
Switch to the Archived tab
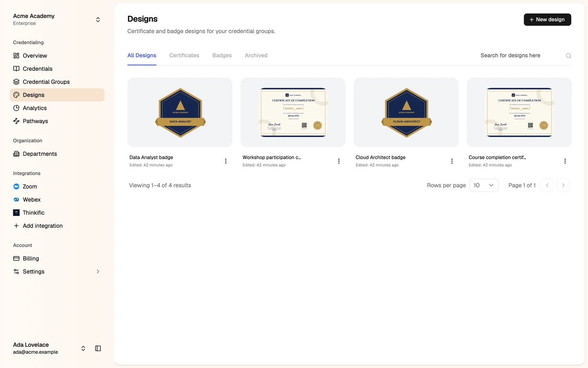click(x=256, y=56)
